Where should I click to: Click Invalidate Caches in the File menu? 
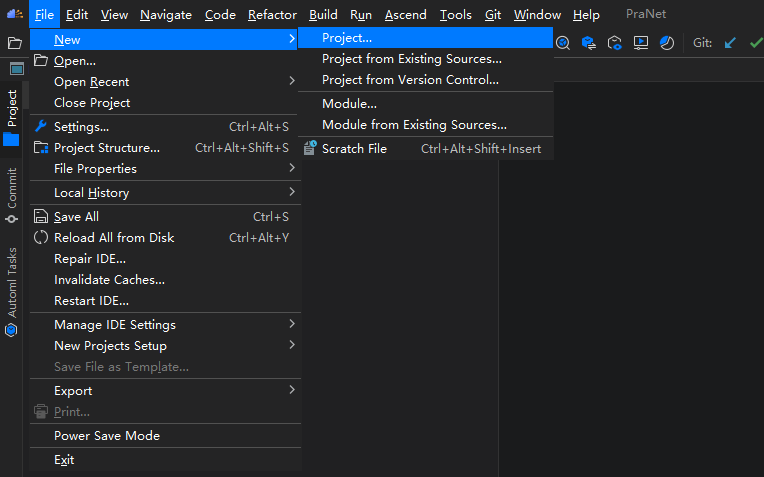click(109, 280)
